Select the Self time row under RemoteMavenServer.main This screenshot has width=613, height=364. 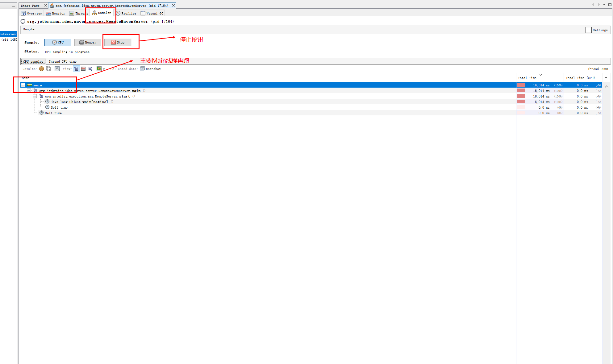[311, 113]
